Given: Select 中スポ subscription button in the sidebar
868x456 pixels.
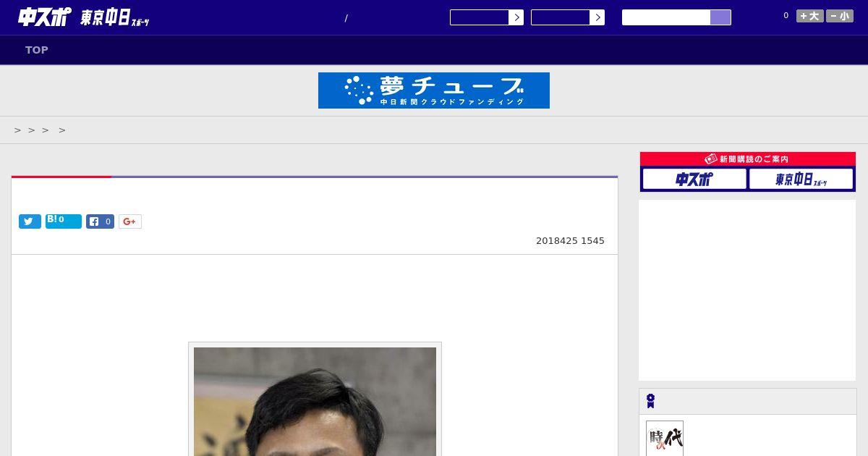Looking at the screenshot, I should click(x=694, y=179).
